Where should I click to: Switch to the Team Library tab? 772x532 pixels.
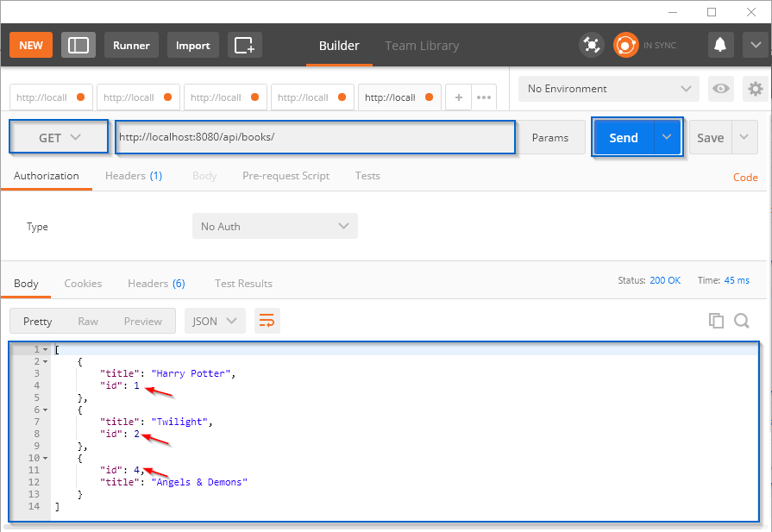coord(422,45)
